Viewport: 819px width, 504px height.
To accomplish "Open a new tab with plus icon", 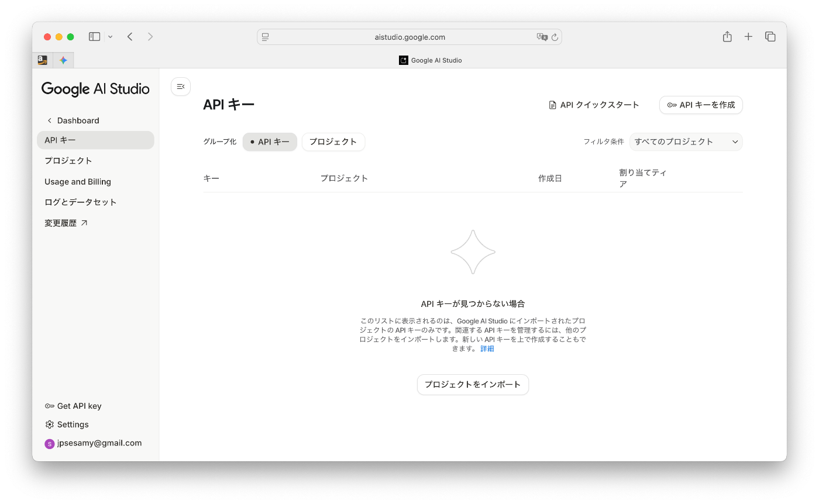I will click(x=748, y=37).
